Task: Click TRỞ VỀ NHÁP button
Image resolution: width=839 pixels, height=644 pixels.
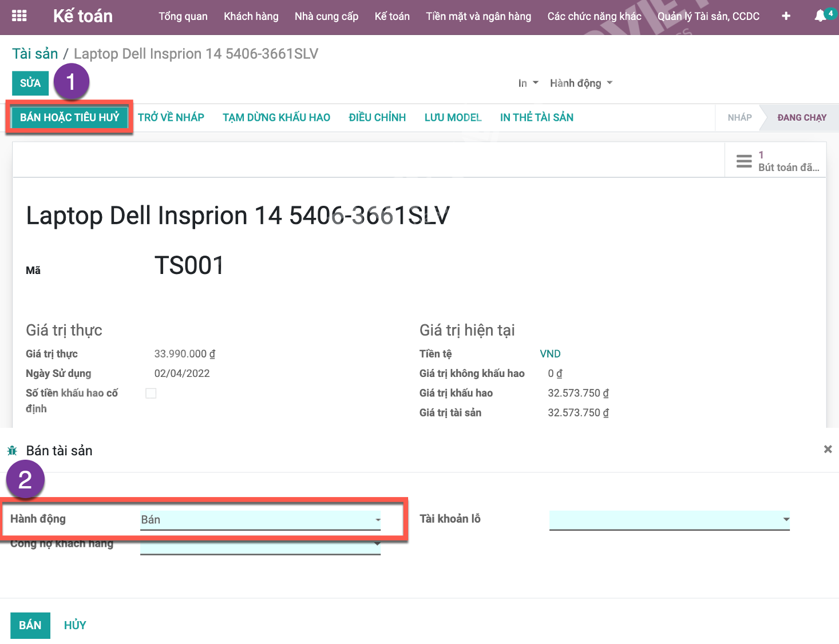Action: pyautogui.click(x=171, y=118)
